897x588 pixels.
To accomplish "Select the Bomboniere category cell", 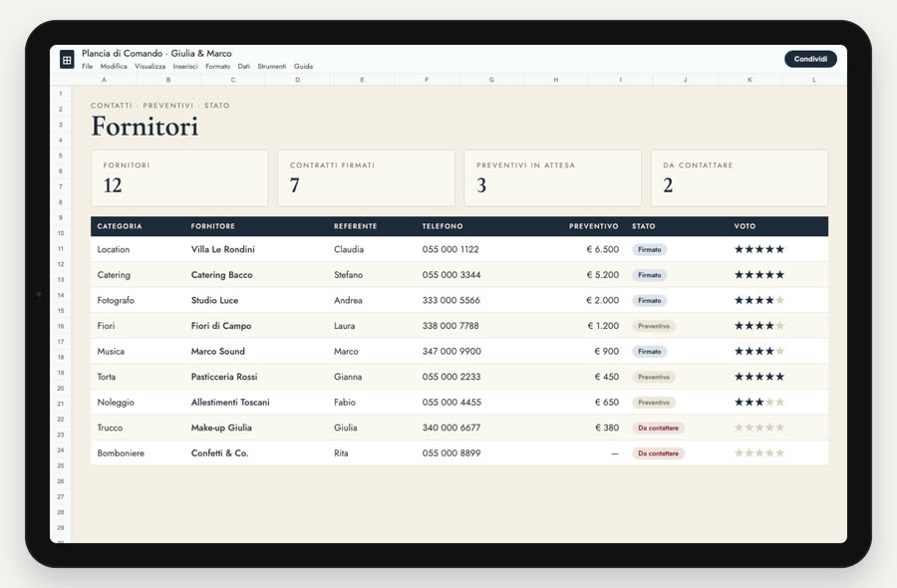I will click(121, 453).
